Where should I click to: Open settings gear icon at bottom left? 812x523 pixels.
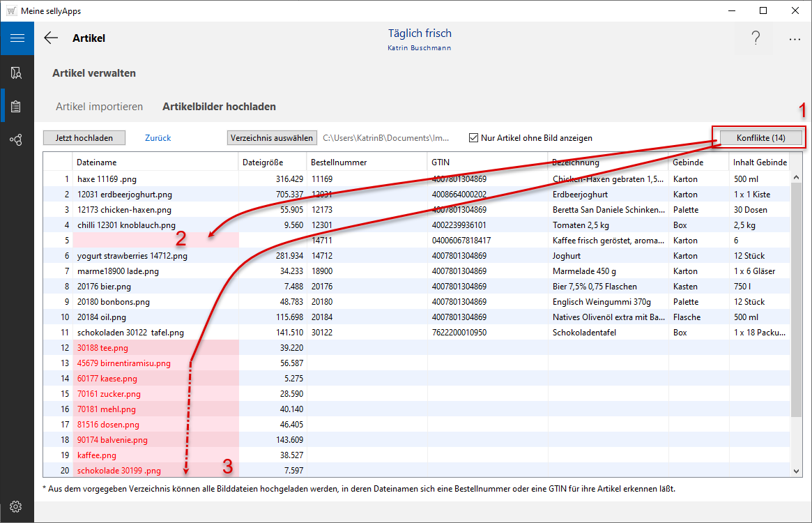(17, 506)
